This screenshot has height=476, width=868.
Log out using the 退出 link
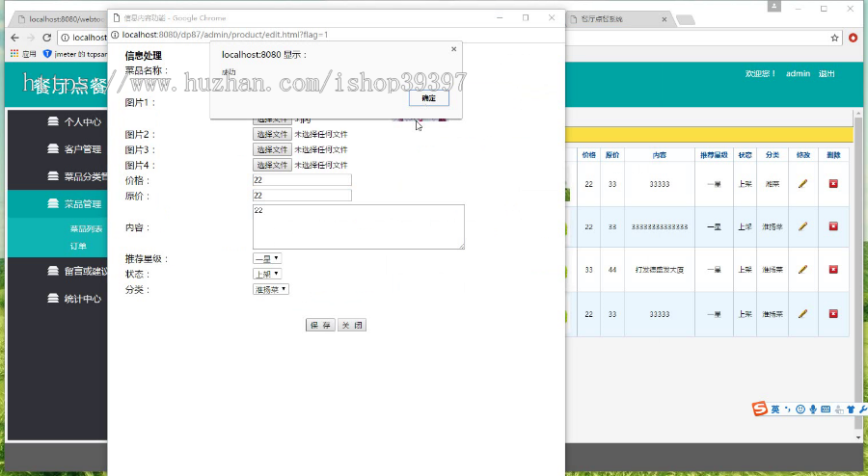coord(827,73)
